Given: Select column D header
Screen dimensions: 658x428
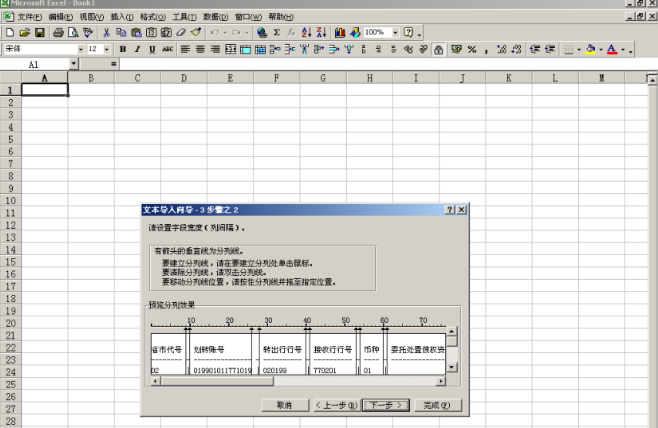Looking at the screenshot, I should click(x=184, y=78).
